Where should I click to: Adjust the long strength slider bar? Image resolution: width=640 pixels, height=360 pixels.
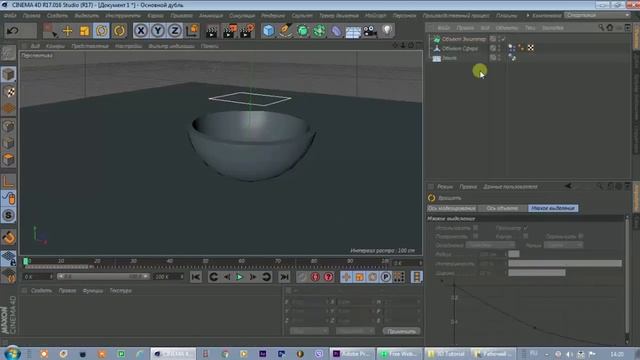(x=565, y=263)
